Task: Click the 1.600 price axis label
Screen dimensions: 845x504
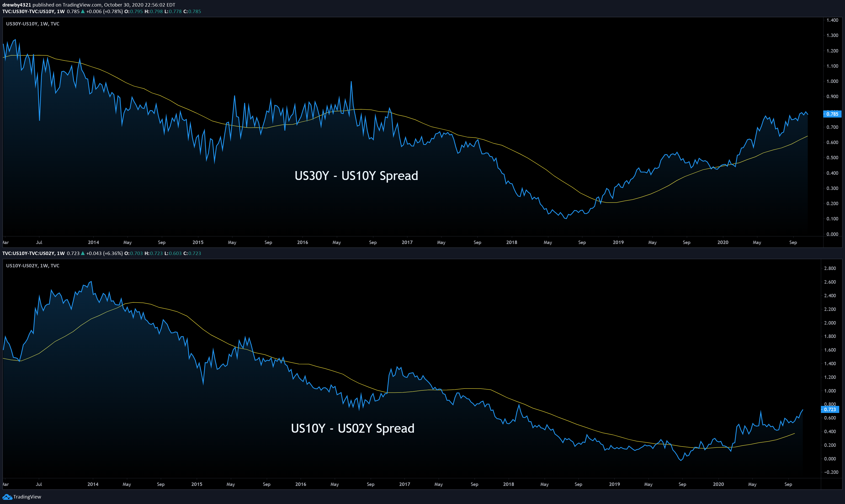Action: [830, 350]
